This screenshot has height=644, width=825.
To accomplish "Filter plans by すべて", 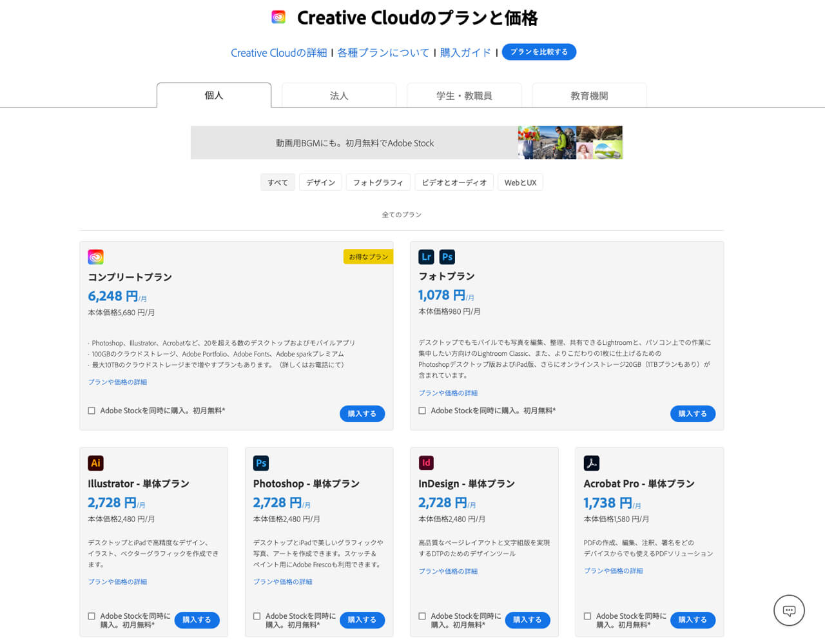I will [278, 182].
